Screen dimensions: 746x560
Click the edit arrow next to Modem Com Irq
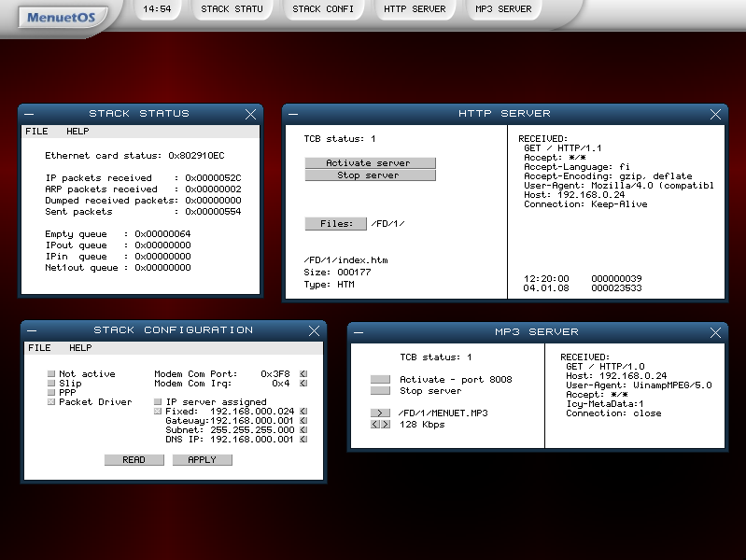[x=303, y=384]
